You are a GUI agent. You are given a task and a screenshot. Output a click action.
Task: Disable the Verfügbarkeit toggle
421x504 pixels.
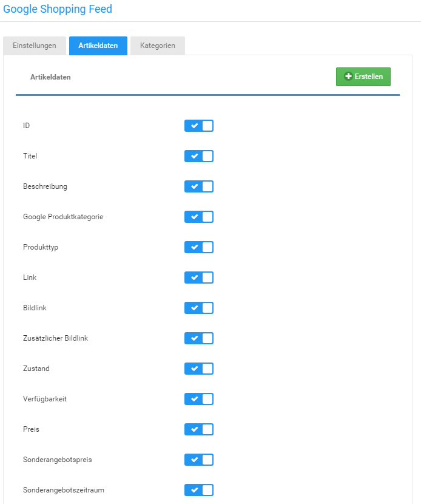pyautogui.click(x=199, y=399)
